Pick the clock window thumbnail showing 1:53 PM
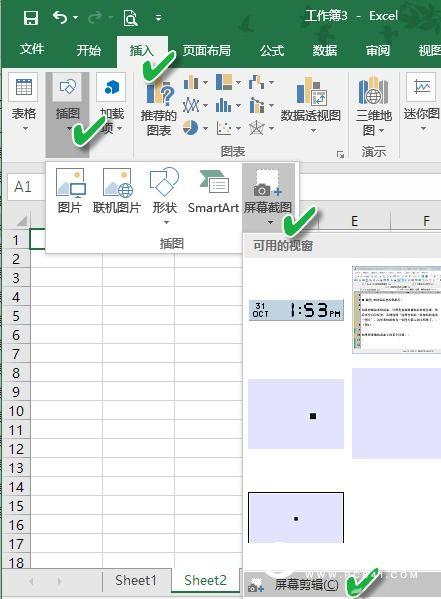Viewport: 441px width, 599px height. (x=296, y=310)
